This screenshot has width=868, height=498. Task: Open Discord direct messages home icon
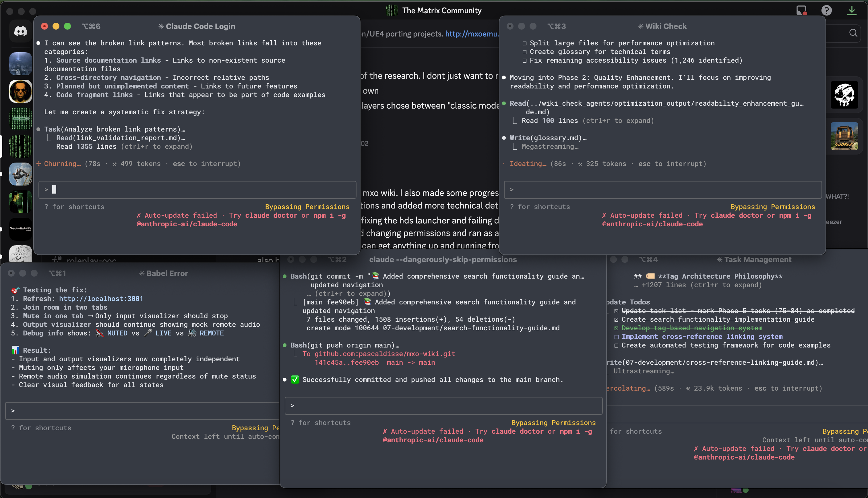click(x=20, y=32)
